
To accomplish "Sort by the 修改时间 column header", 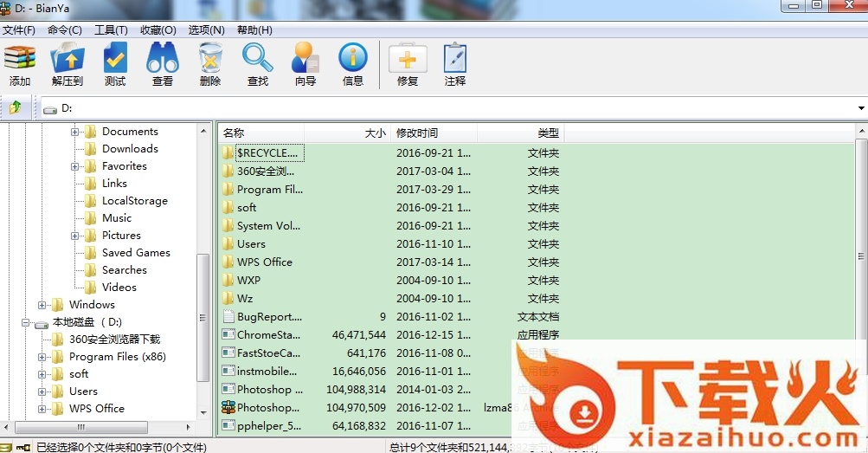I will [434, 133].
